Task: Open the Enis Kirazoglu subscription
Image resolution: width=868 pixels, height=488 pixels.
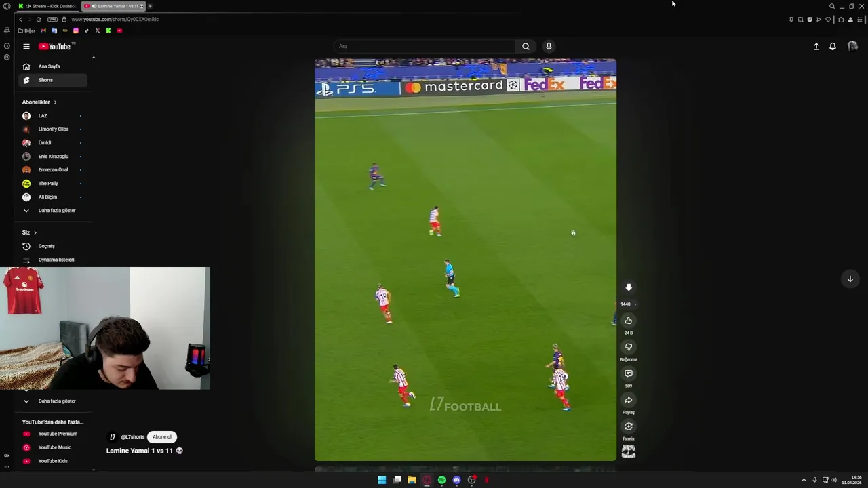Action: [52, 157]
